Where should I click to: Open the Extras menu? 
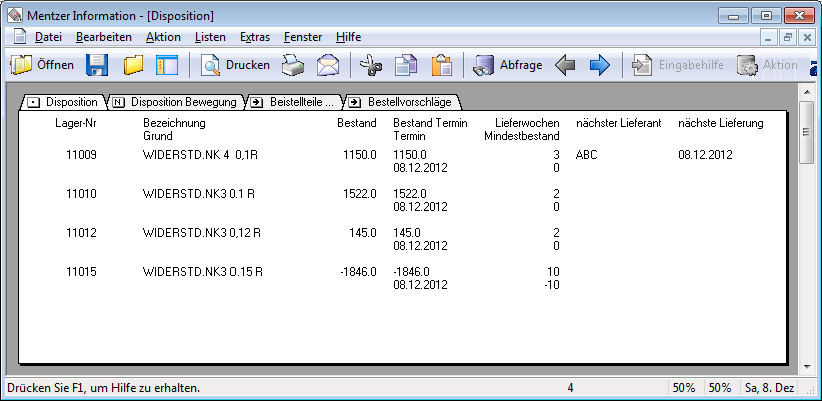(254, 37)
